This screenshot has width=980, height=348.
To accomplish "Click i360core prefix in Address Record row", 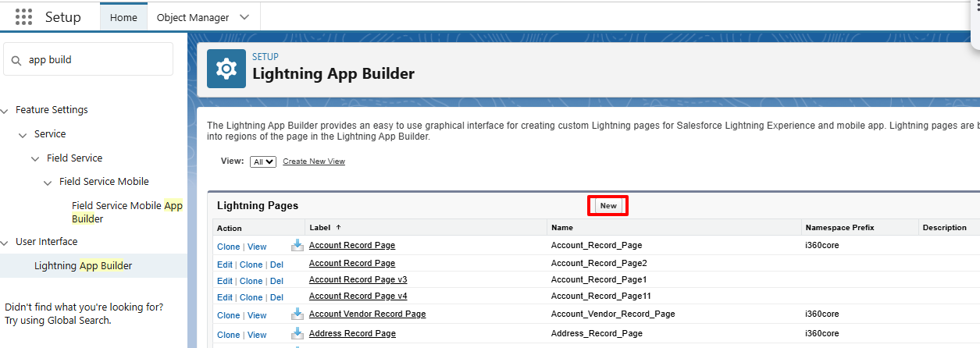I will 821,333.
